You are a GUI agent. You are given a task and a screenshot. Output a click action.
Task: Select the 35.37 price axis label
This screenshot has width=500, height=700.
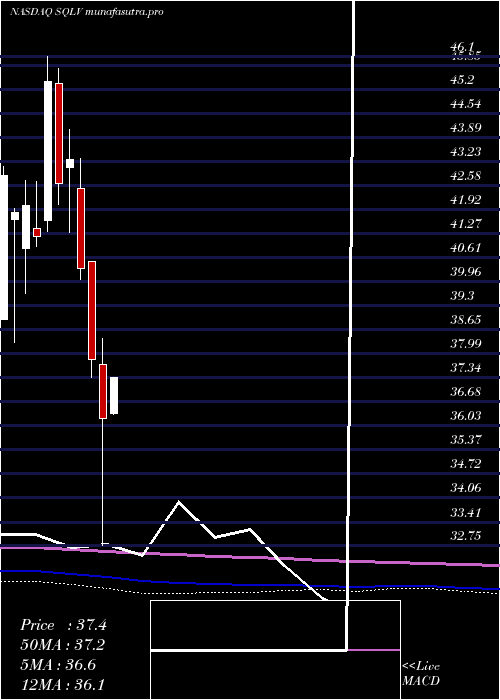(466, 440)
